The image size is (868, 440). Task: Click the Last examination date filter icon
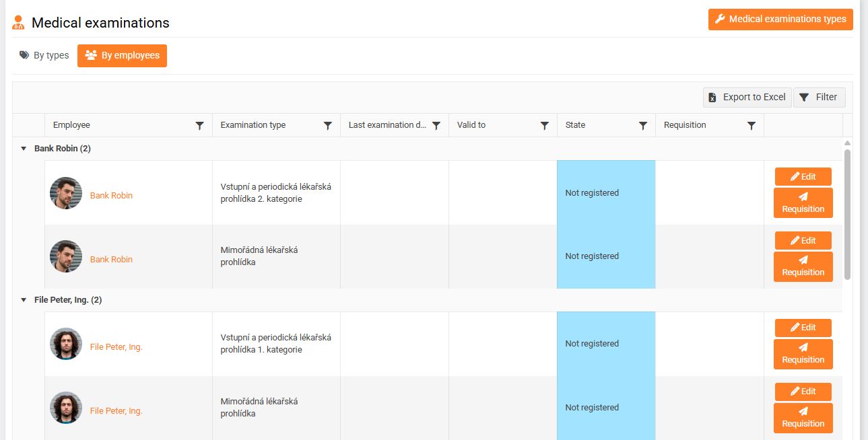pyautogui.click(x=436, y=126)
